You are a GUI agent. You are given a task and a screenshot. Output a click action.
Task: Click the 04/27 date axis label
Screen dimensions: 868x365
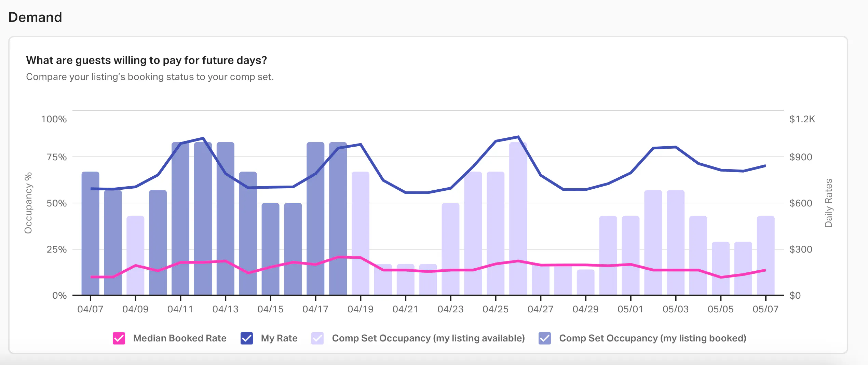coord(540,309)
